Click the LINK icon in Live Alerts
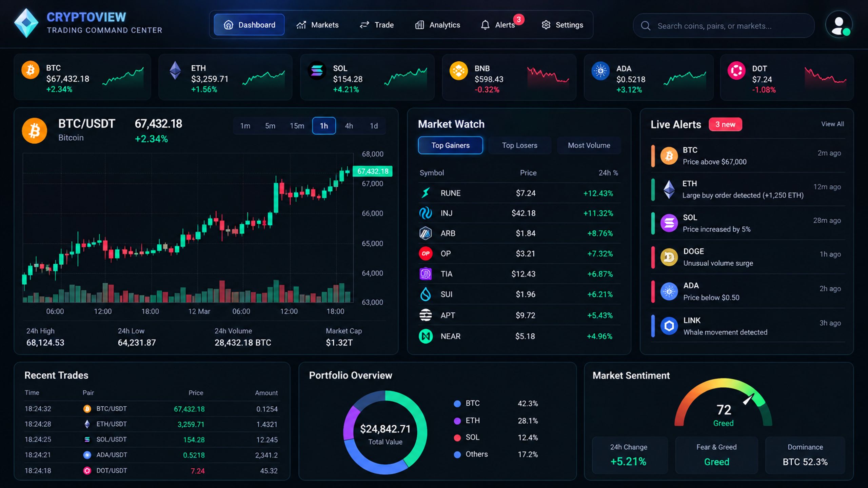The image size is (868, 488). click(x=669, y=326)
